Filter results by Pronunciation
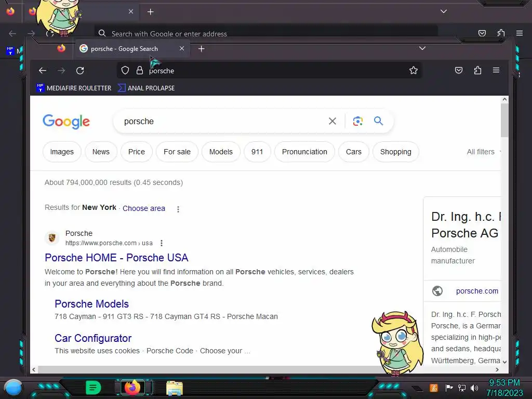The height and width of the screenshot is (399, 532). coord(304,152)
